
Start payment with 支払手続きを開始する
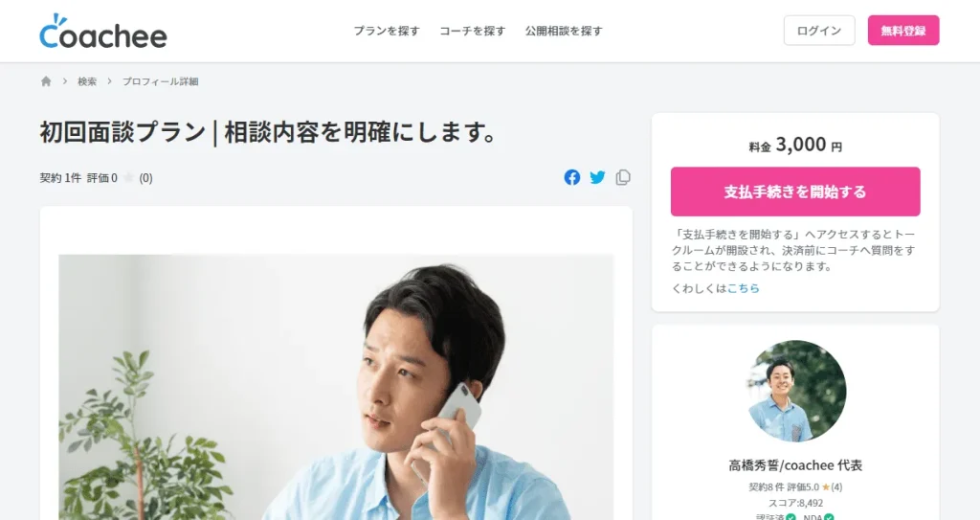[x=795, y=192]
